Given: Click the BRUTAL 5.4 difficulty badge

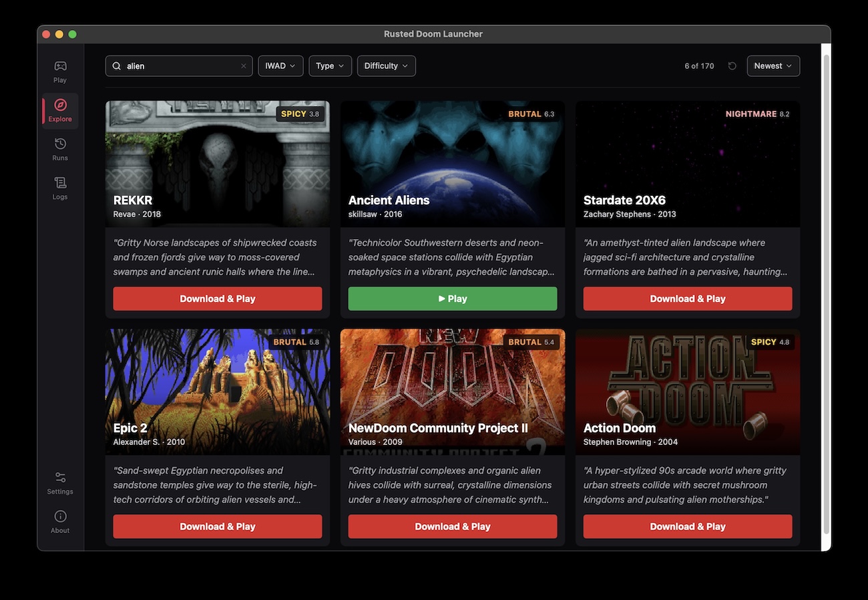Looking at the screenshot, I should (x=531, y=342).
